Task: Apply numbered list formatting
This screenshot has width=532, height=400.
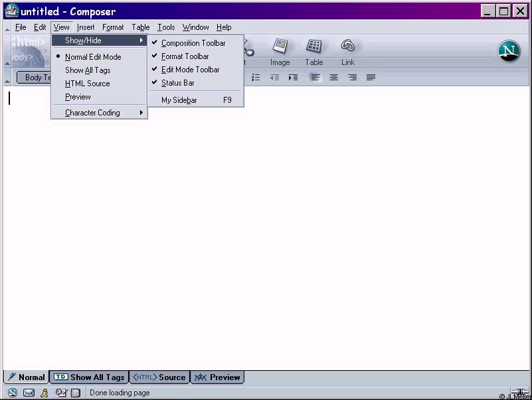Action: click(256, 78)
